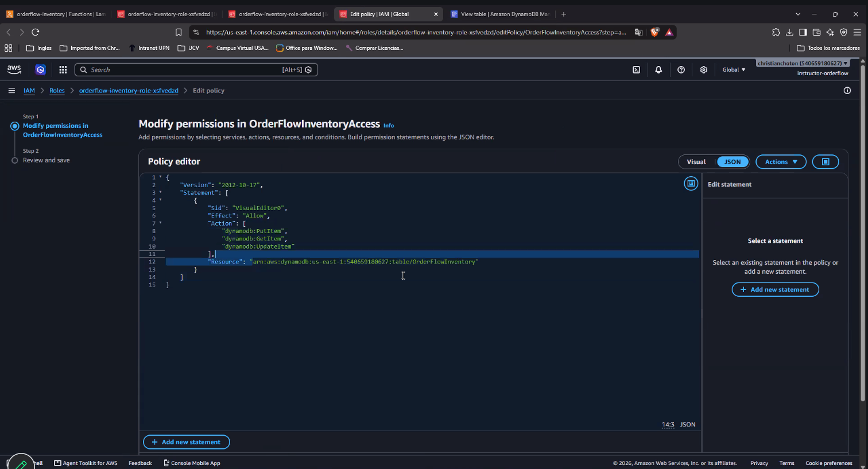This screenshot has width=868, height=469.
Task: Launch AWS CloudShell from the header
Action: 636,69
